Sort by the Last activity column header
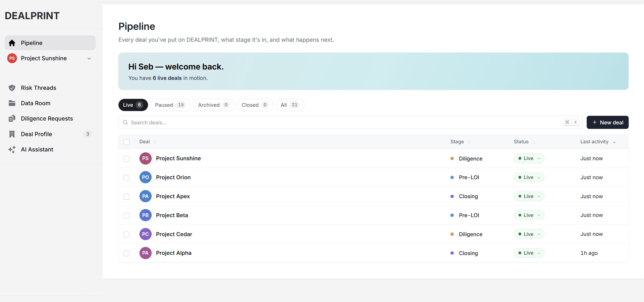The height and width of the screenshot is (302, 644). [x=598, y=142]
